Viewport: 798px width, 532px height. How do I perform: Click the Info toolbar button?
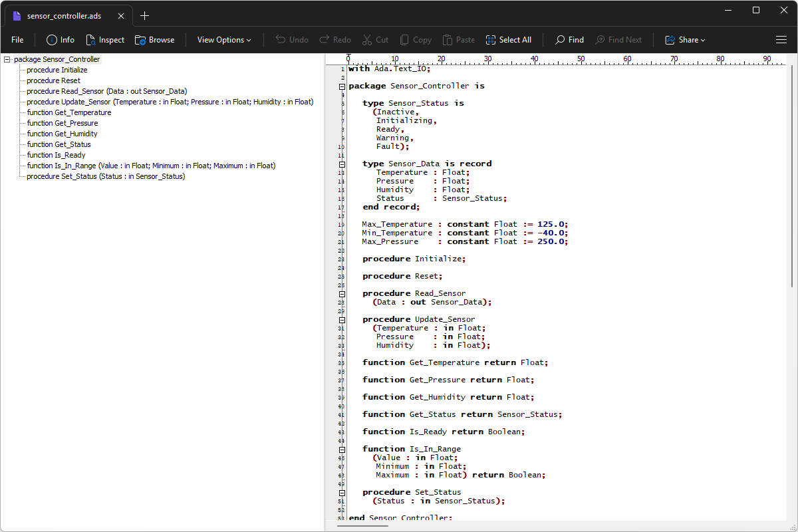pos(60,40)
